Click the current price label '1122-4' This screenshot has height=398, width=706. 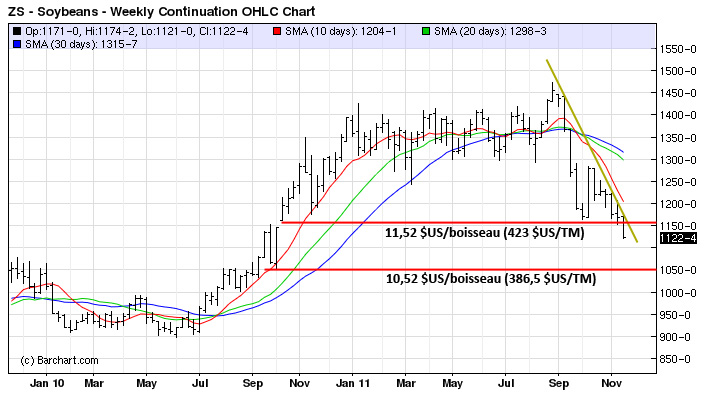coord(678,238)
